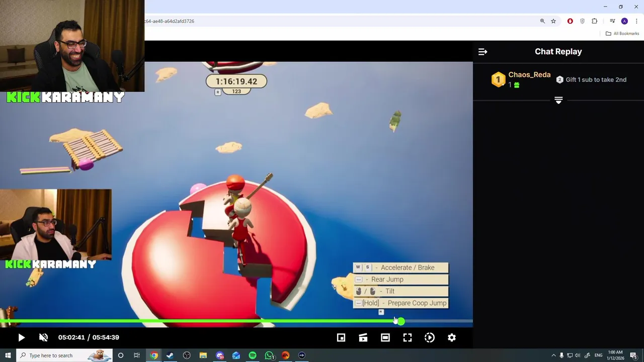
Task: Click the video time 05:02:41 / 05:54:39
Action: (x=89, y=337)
